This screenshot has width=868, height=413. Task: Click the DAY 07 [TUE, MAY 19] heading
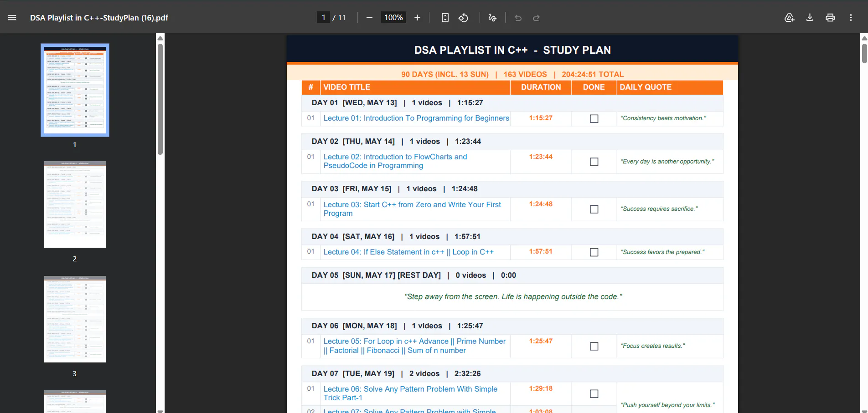(353, 373)
